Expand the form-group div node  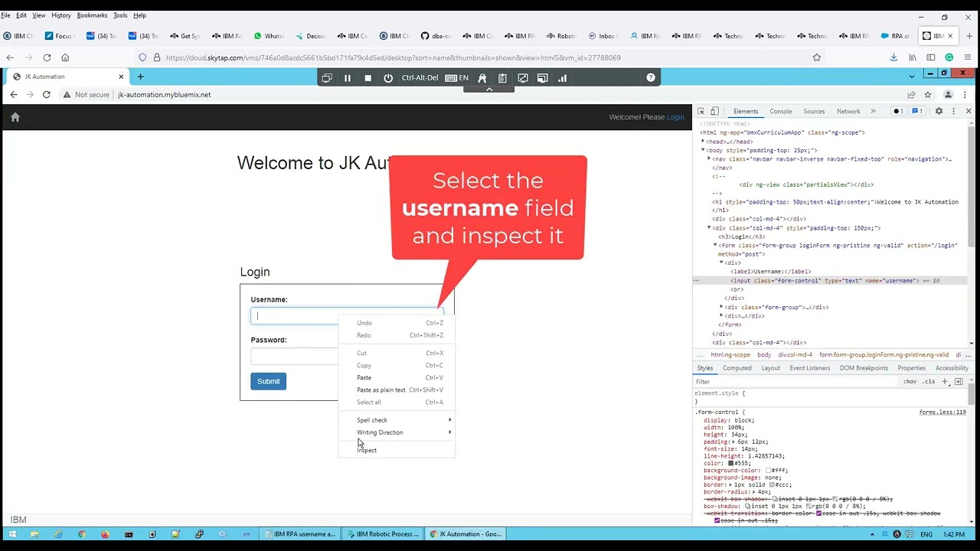pos(721,307)
